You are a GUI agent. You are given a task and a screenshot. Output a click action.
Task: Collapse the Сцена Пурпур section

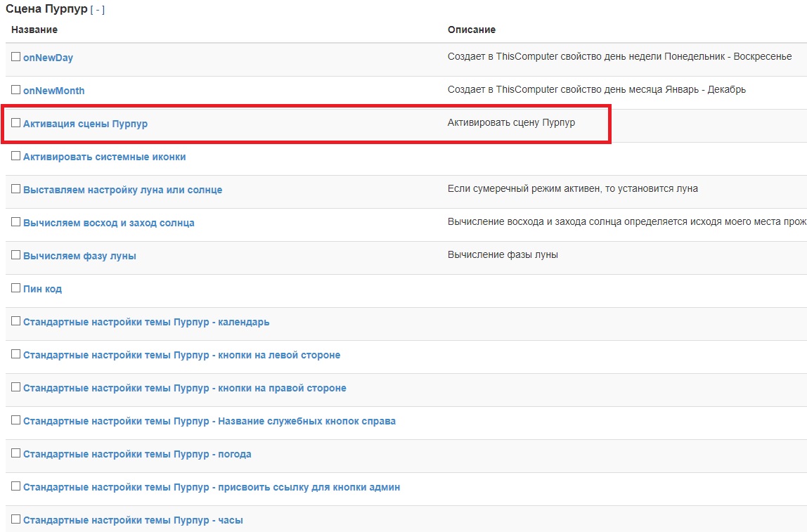point(98,10)
